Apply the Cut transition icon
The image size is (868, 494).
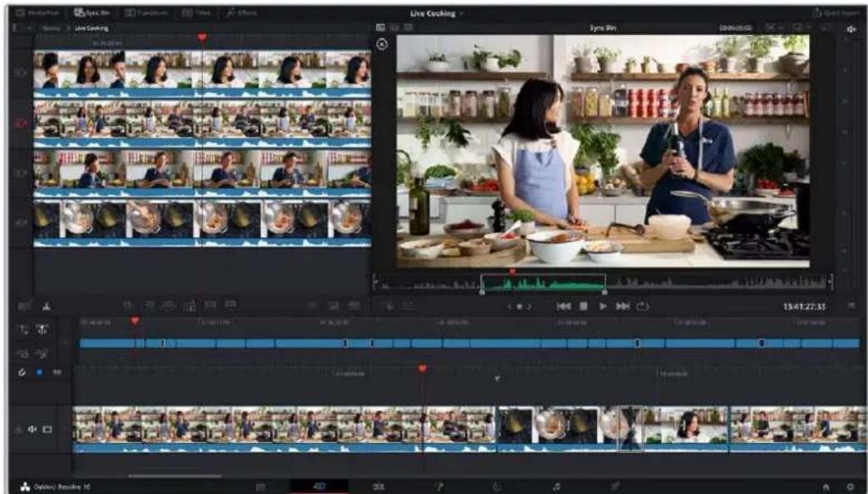(x=313, y=306)
